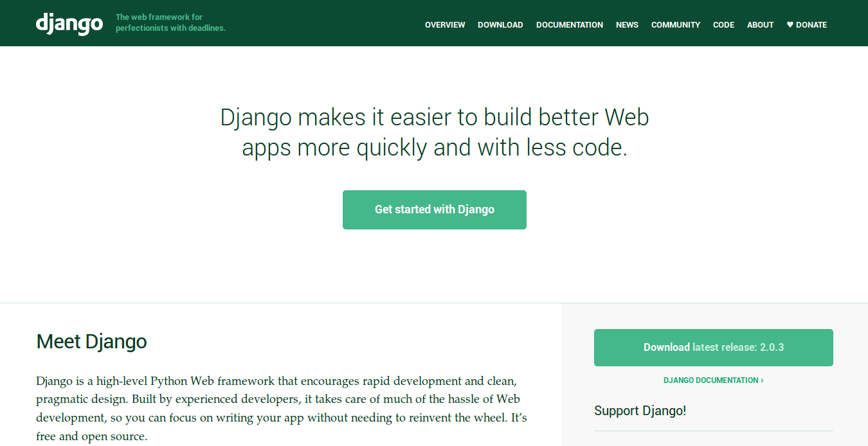Open the Overview menu item

[x=445, y=25]
